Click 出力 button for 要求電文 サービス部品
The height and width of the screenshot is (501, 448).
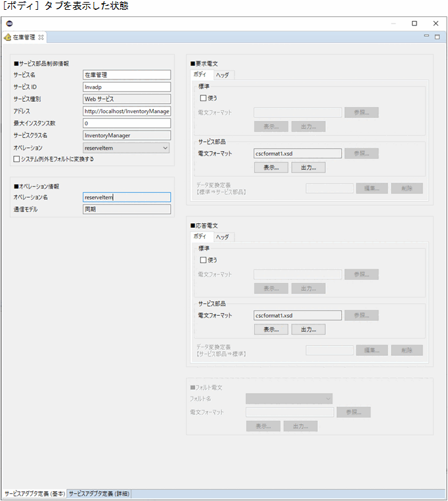click(x=308, y=167)
